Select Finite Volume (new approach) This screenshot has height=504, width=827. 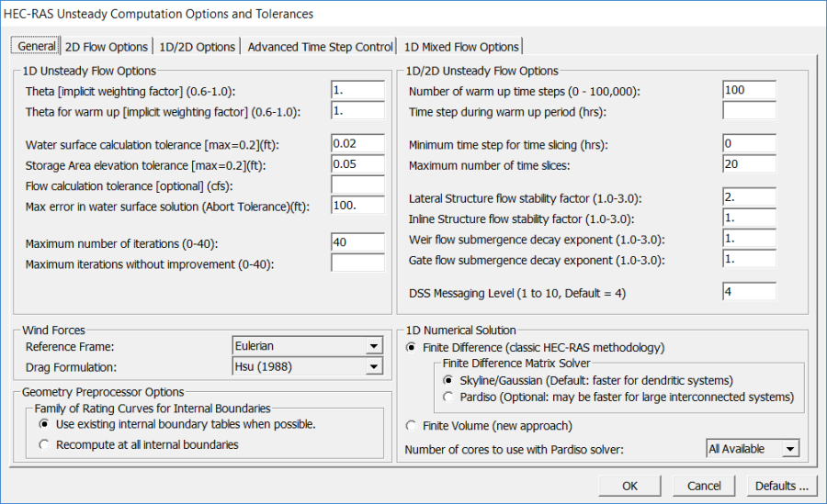489,425
